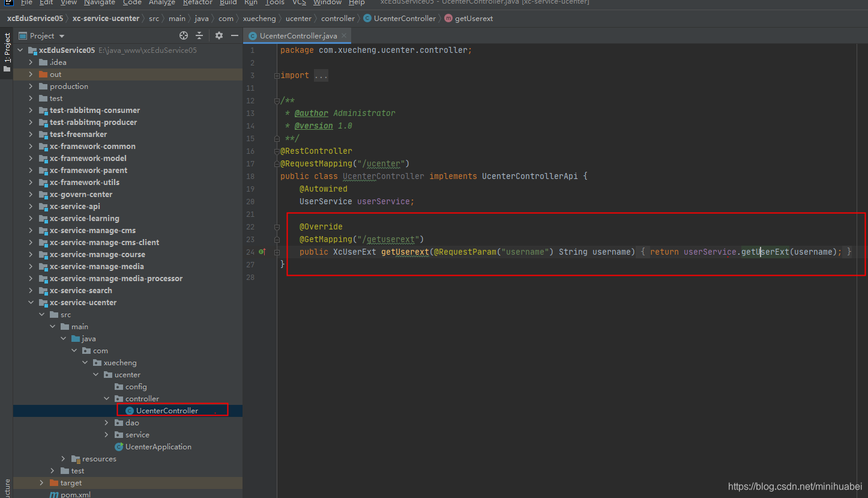Select xc-framework-utils module
868x498 pixels.
(85, 183)
